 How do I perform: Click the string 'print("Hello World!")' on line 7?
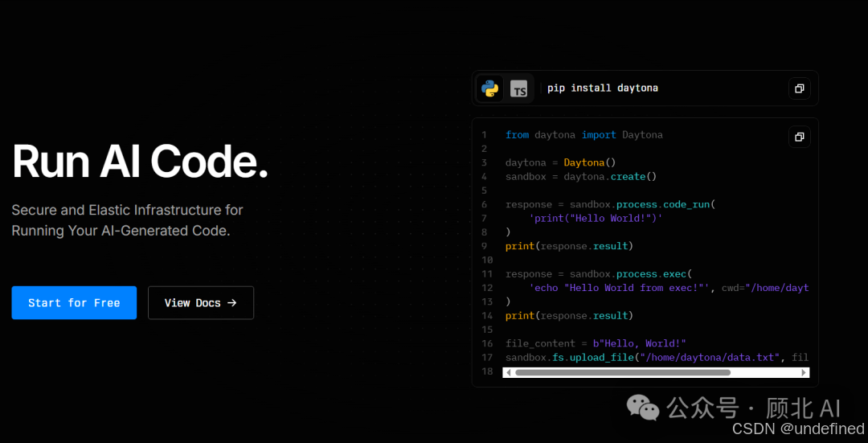(596, 218)
